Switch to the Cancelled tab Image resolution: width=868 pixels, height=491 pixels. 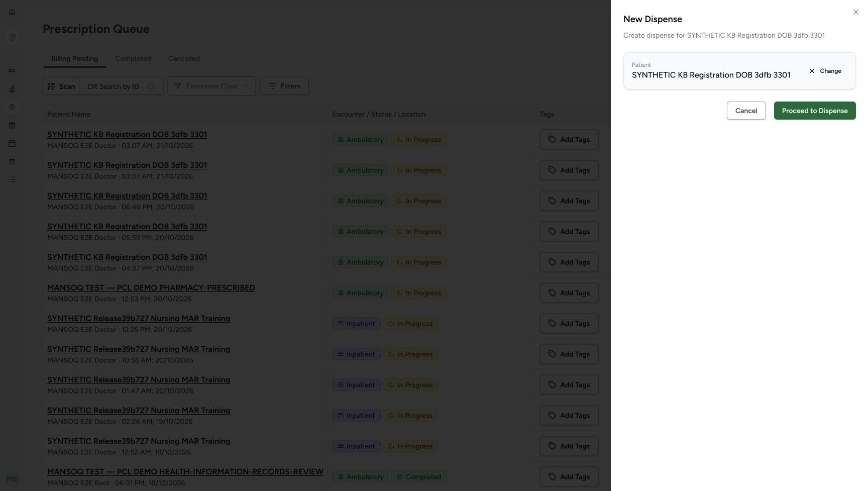tap(184, 58)
